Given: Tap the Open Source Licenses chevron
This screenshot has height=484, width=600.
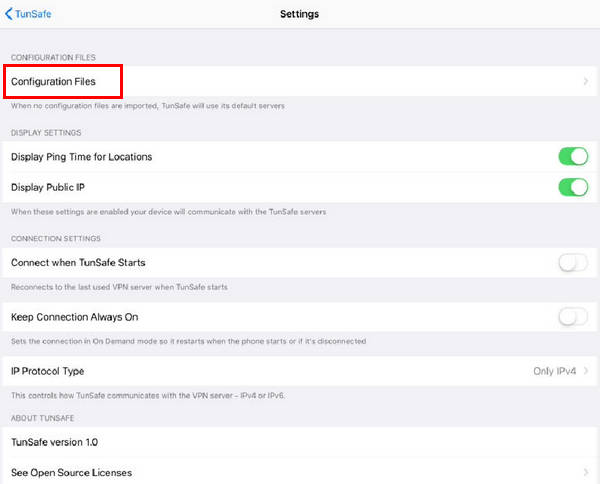Looking at the screenshot, I should pos(586,472).
